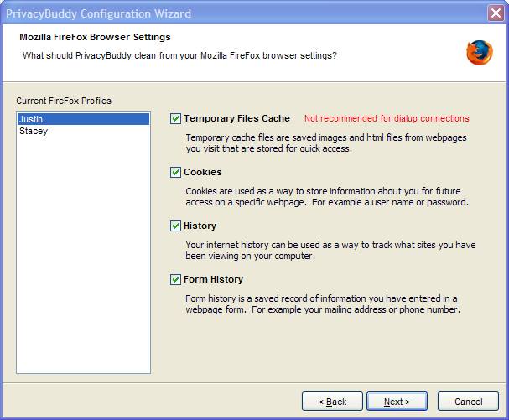This screenshot has height=420, width=509.
Task: Click the History option label
Action: pos(200,226)
